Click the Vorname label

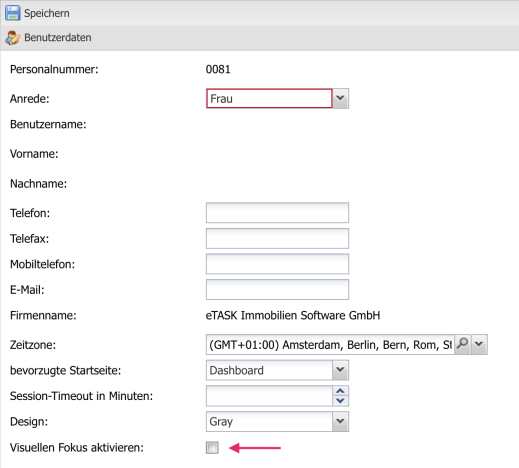[34, 154]
